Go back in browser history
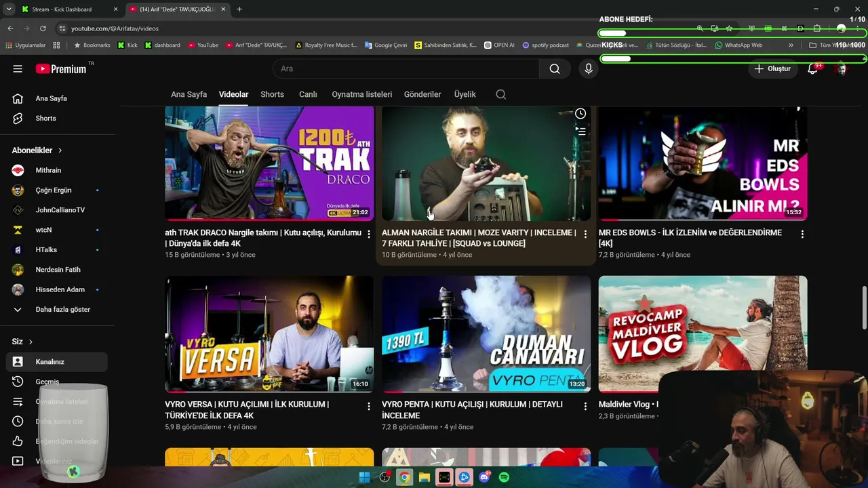The width and height of the screenshot is (868, 488). click(10, 28)
